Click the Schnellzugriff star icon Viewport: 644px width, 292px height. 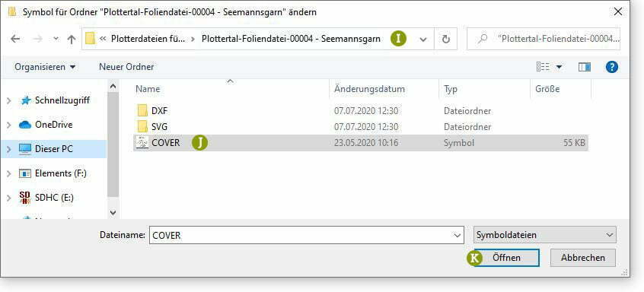[x=25, y=100]
